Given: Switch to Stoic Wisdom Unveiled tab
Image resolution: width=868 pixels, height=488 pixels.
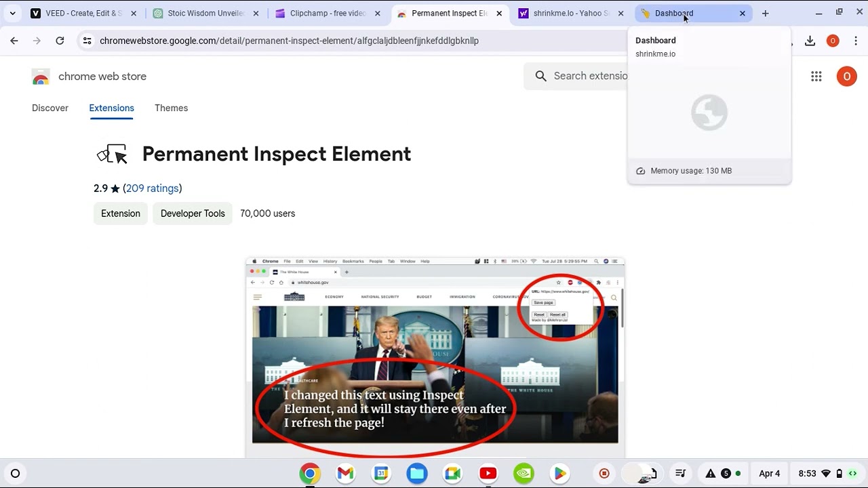Looking at the screenshot, I should (x=205, y=13).
